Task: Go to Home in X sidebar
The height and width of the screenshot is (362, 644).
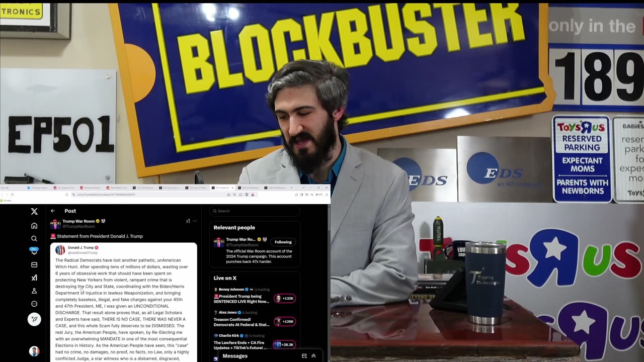Action: tap(34, 226)
